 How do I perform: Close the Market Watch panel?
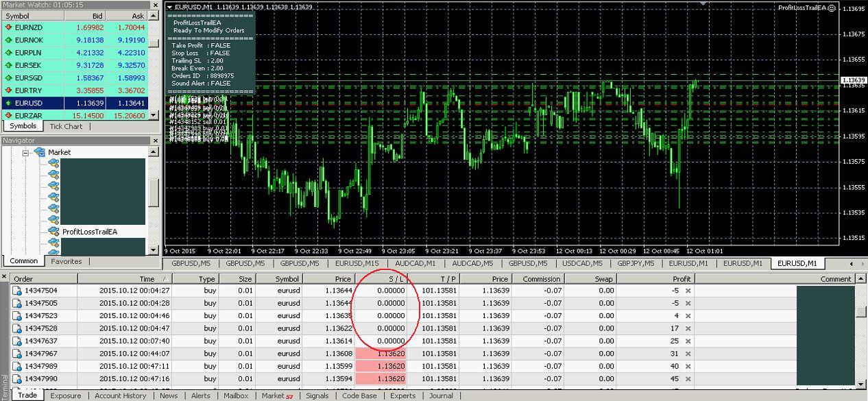[156, 4]
